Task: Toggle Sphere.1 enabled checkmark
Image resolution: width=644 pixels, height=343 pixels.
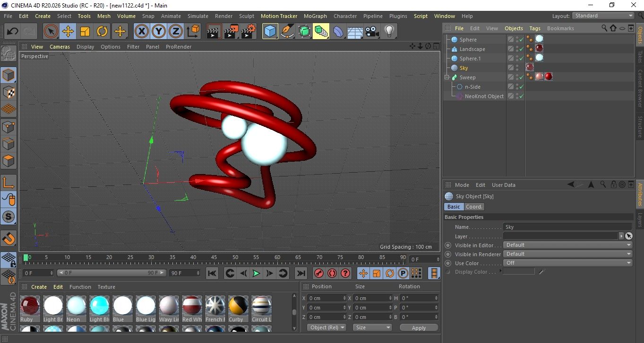Action: point(522,59)
